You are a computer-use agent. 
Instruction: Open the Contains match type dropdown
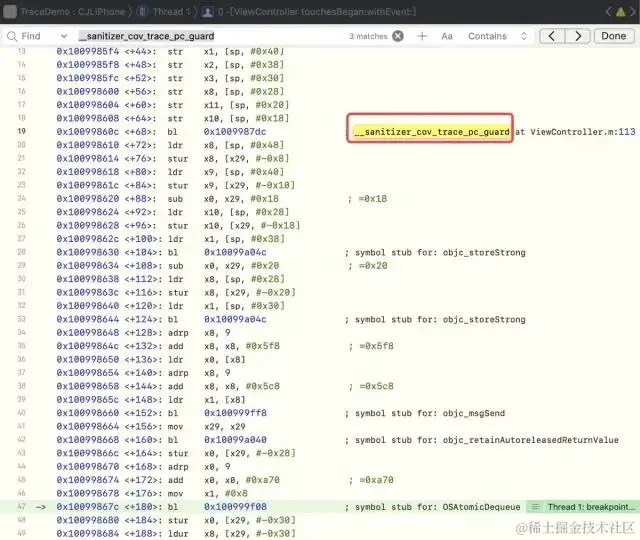[497, 36]
